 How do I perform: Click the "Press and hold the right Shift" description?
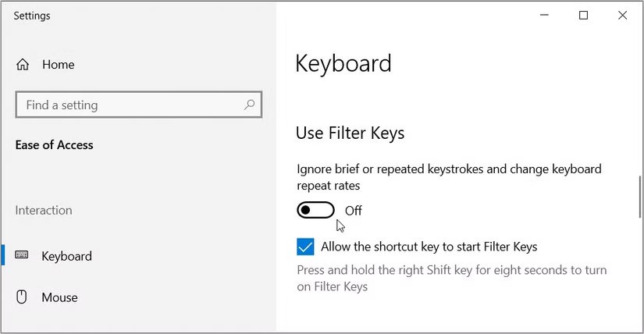451,279
